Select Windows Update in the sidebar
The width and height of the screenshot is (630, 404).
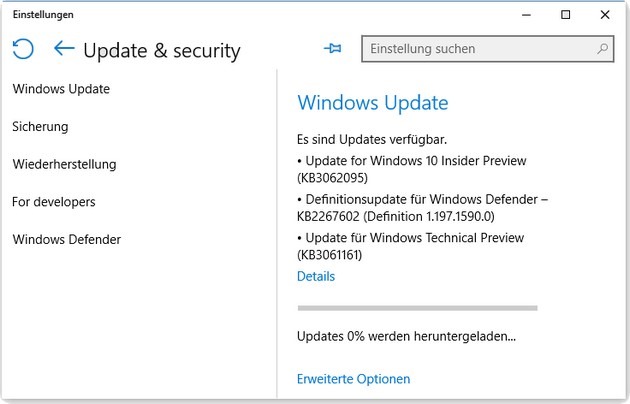tap(61, 89)
